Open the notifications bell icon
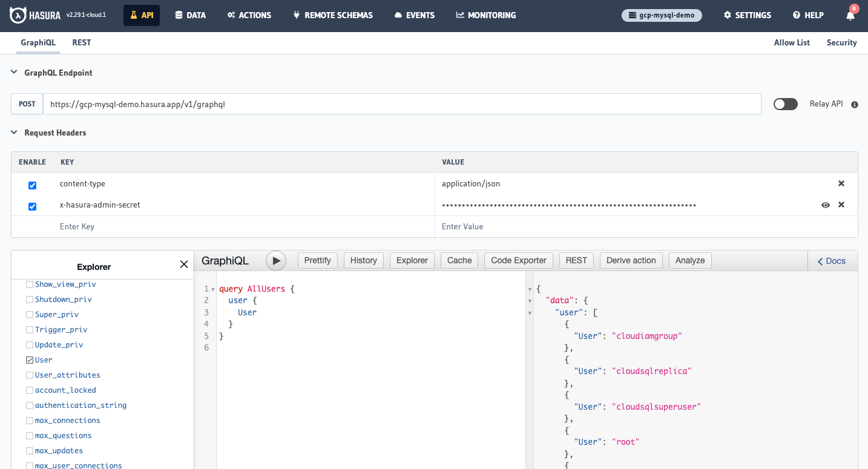 (850, 15)
